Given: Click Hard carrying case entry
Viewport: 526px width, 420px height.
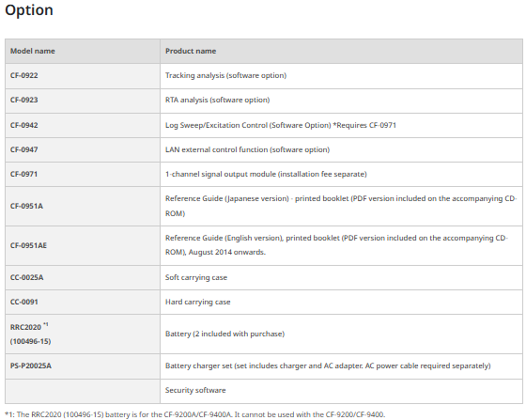Looking at the screenshot, I should (197, 302).
